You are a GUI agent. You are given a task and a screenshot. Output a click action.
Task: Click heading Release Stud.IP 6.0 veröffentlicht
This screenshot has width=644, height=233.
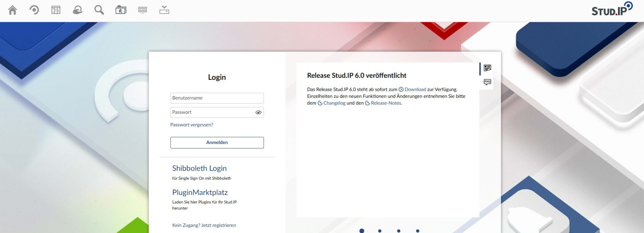point(357,76)
